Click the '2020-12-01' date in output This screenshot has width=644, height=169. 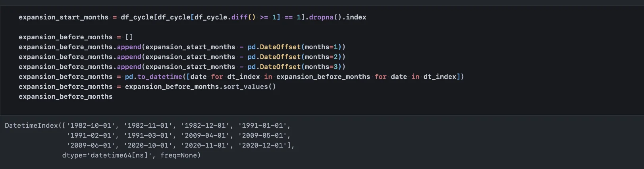264,145
